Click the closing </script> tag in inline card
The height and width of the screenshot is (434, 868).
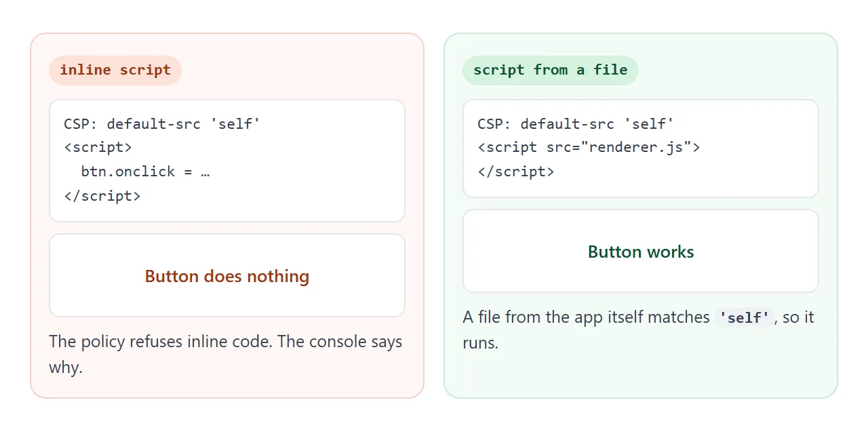pos(102,196)
